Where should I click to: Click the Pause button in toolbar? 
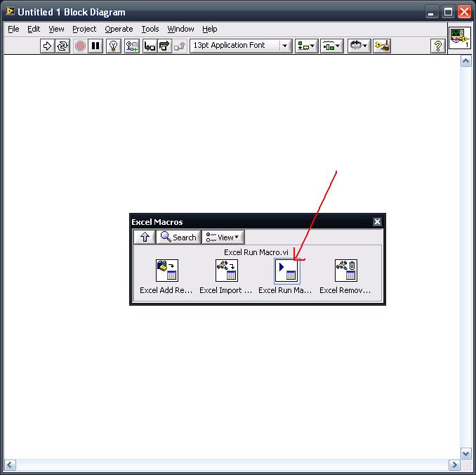point(95,46)
